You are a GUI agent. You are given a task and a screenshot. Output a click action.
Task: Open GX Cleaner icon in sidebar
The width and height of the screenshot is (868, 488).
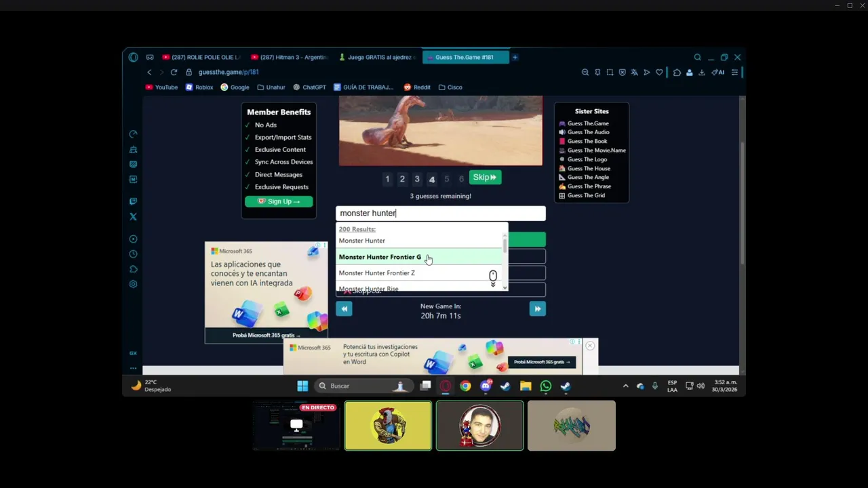tap(133, 149)
